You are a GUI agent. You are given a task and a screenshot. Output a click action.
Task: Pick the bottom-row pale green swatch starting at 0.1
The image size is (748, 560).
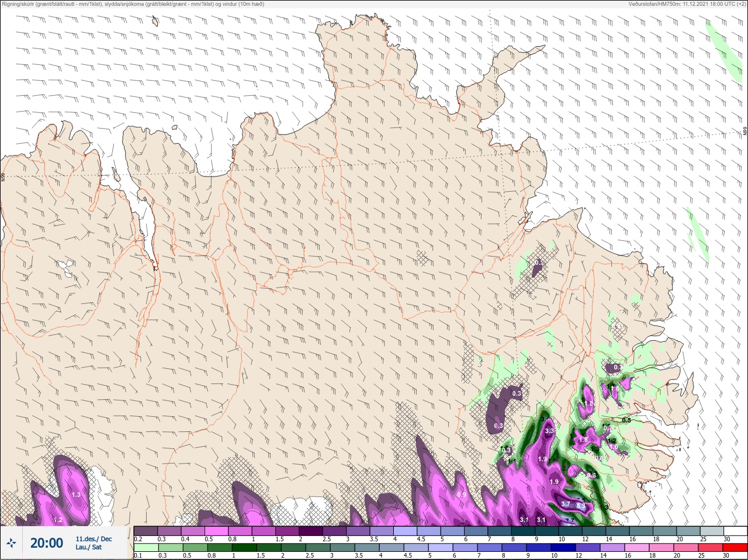tap(146, 548)
